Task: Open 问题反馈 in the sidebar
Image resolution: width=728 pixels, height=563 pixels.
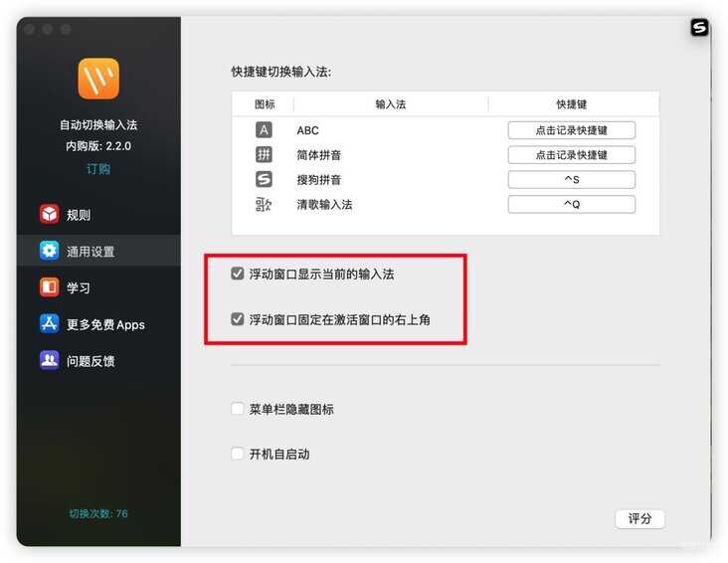Action: click(98, 360)
